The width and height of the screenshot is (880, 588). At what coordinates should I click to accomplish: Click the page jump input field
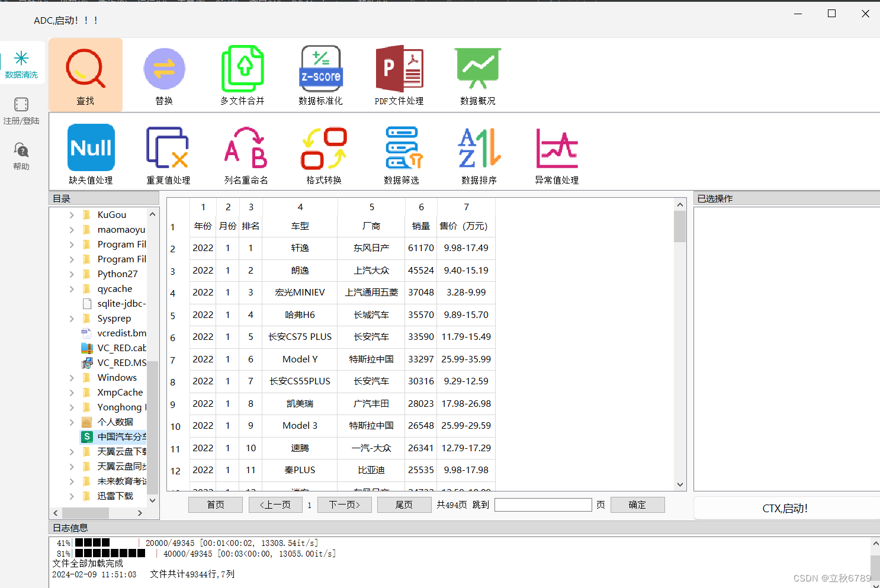542,505
